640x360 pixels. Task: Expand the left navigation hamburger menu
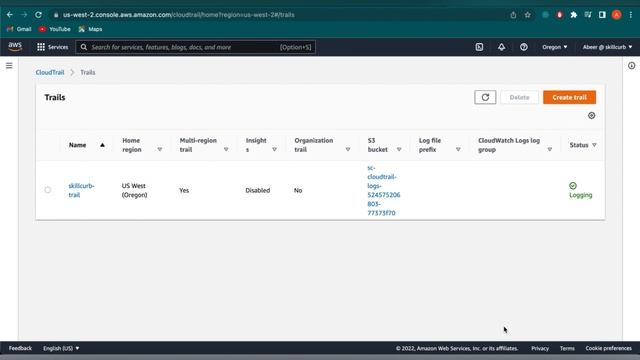pyautogui.click(x=9, y=65)
